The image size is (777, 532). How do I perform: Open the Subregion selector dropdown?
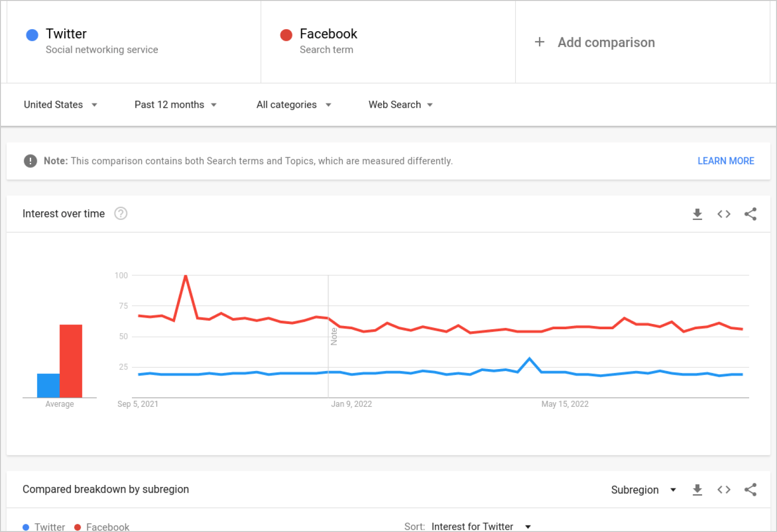pos(643,490)
